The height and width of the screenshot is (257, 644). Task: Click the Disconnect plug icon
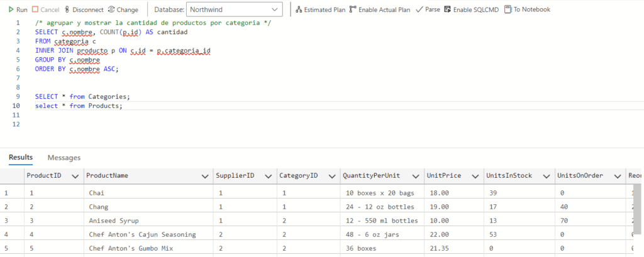click(67, 9)
